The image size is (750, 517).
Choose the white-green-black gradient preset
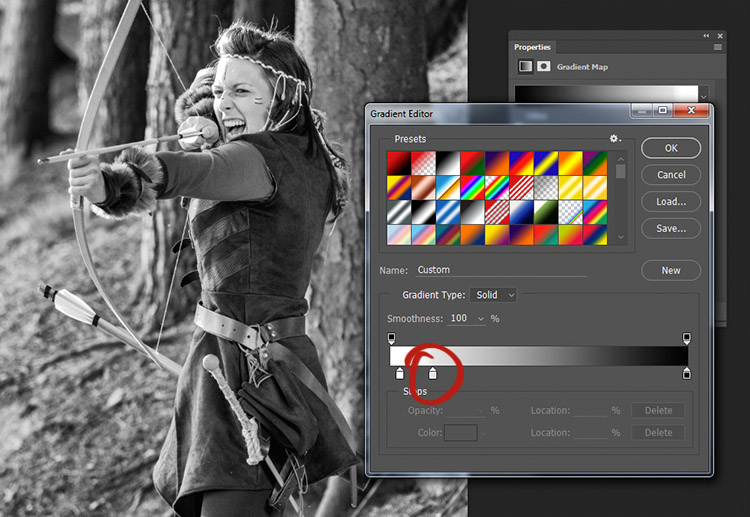tap(546, 212)
